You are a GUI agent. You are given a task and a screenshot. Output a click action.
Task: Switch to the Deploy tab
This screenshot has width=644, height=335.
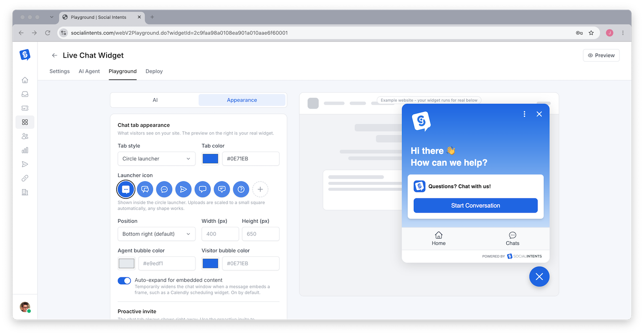(154, 71)
